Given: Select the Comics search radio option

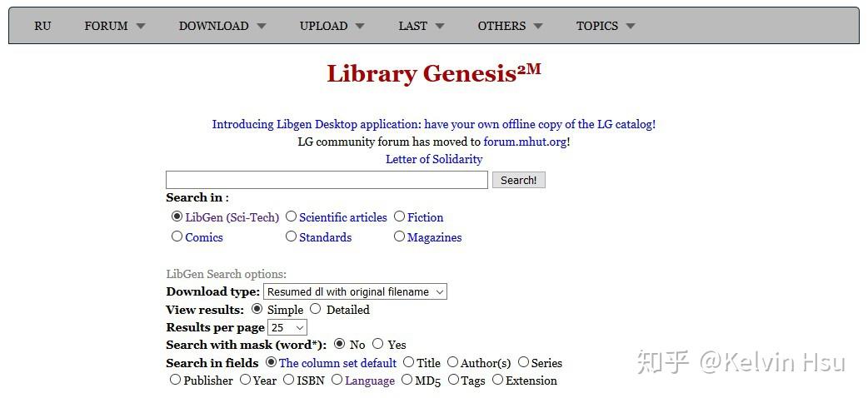Looking at the screenshot, I should (x=177, y=236).
